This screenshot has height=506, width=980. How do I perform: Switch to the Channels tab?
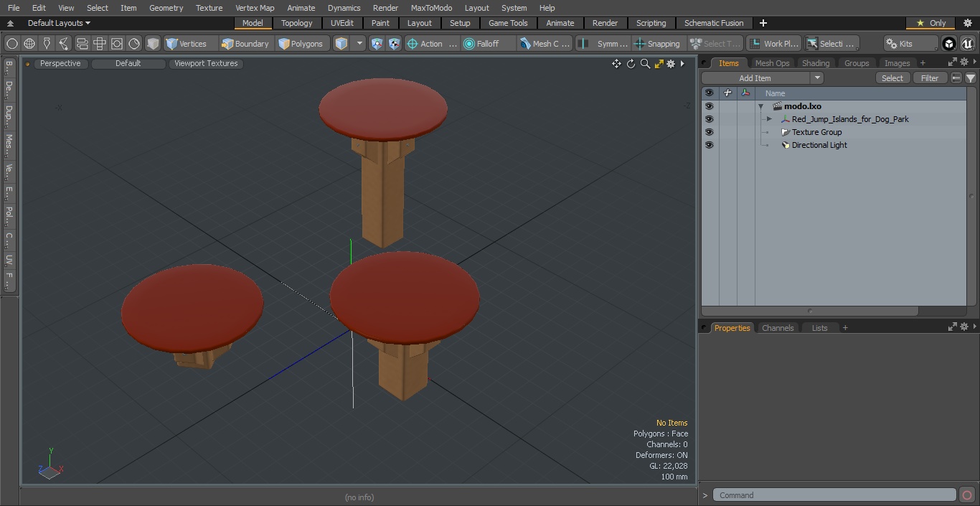point(778,328)
